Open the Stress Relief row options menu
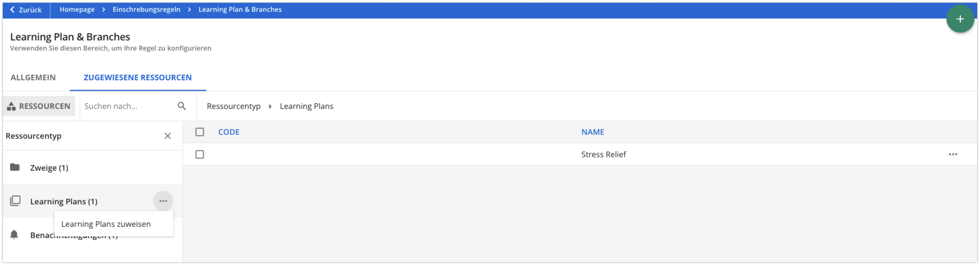Viewport: 980px width, 265px height. coord(953,154)
